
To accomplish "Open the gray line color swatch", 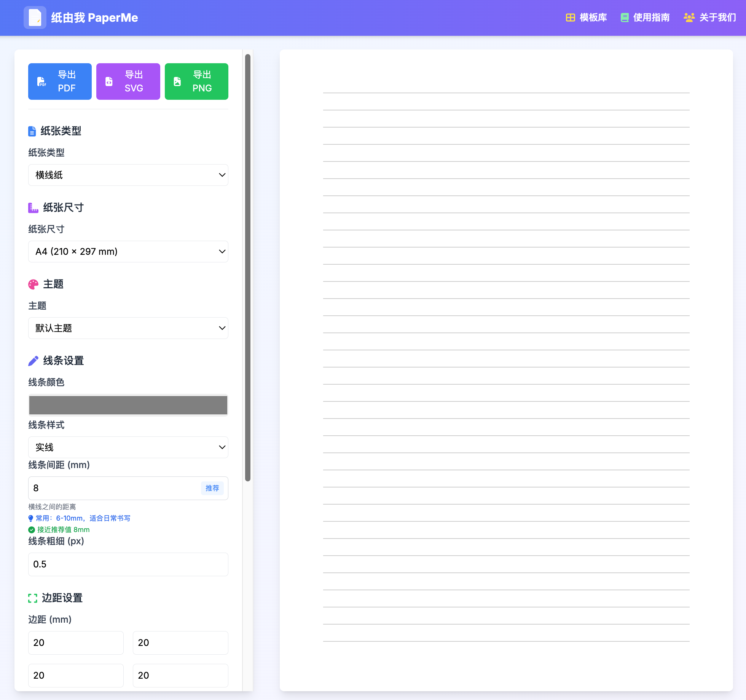I will tap(128, 405).
